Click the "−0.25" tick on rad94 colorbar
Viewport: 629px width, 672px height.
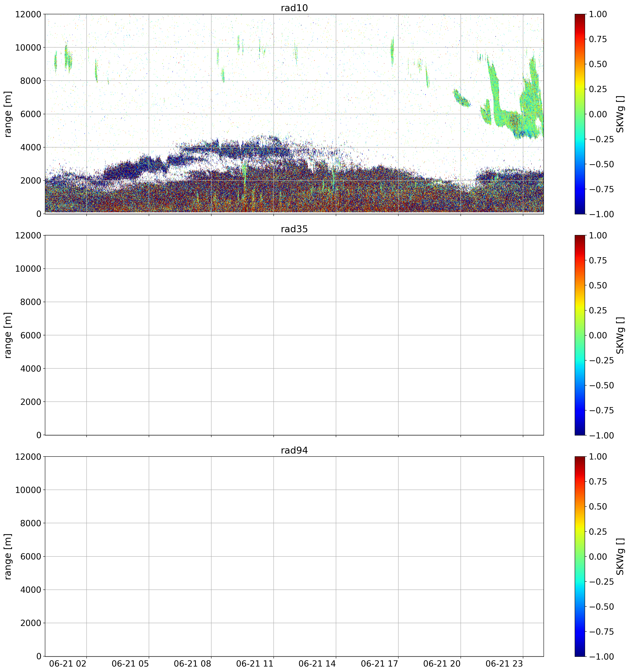tap(601, 582)
